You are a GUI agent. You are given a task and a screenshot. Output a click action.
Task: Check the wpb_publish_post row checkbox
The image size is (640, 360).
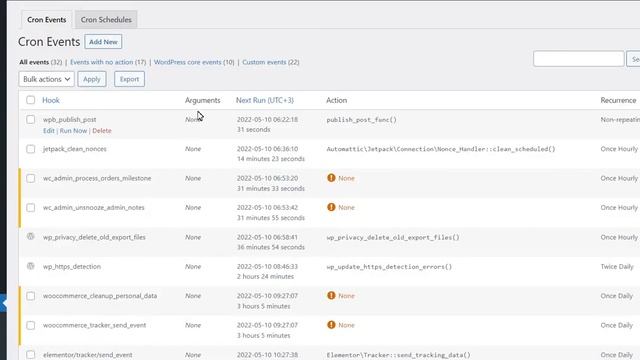click(x=31, y=120)
